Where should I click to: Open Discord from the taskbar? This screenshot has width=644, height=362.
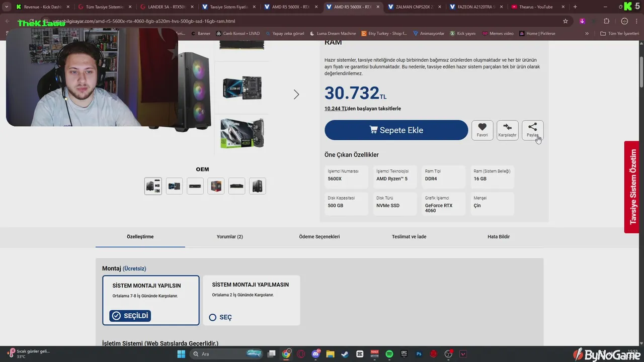coord(315,354)
